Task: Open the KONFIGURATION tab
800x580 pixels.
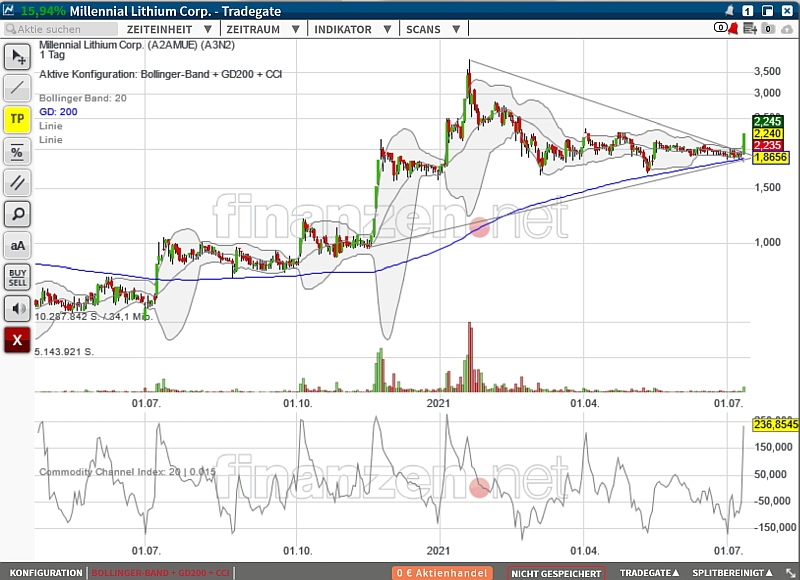Action: click(x=45, y=573)
